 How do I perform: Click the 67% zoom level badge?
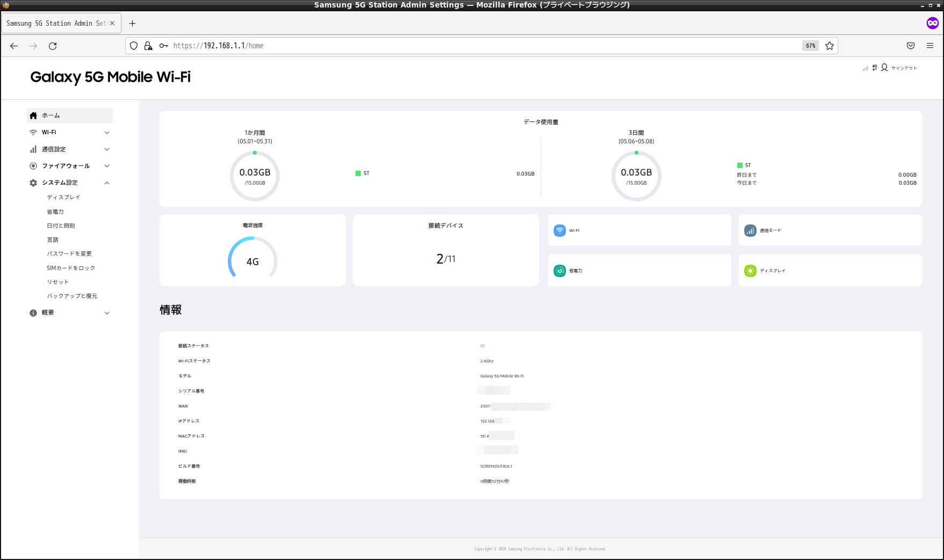click(810, 46)
